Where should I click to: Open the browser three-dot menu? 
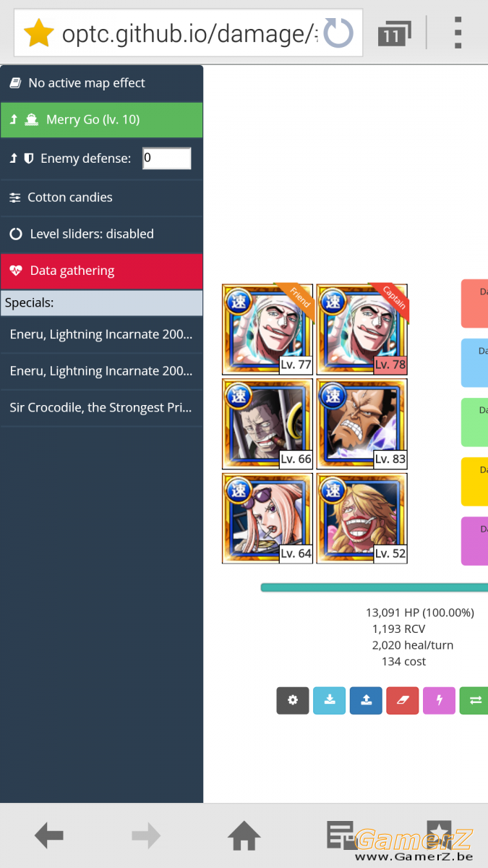point(458,33)
